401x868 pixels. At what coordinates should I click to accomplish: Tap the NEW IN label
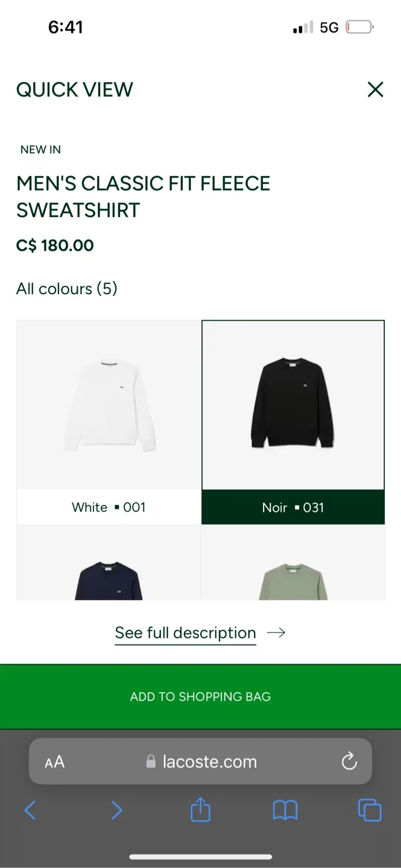point(40,149)
